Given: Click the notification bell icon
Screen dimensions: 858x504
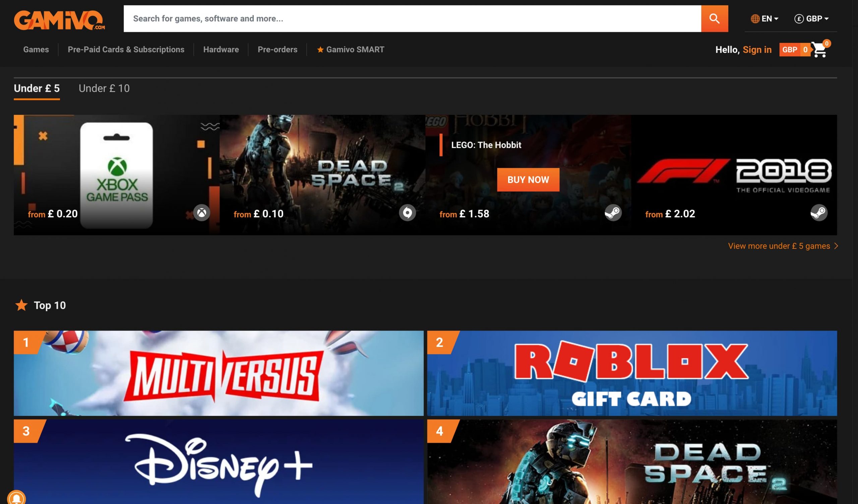Looking at the screenshot, I should tap(16, 498).
